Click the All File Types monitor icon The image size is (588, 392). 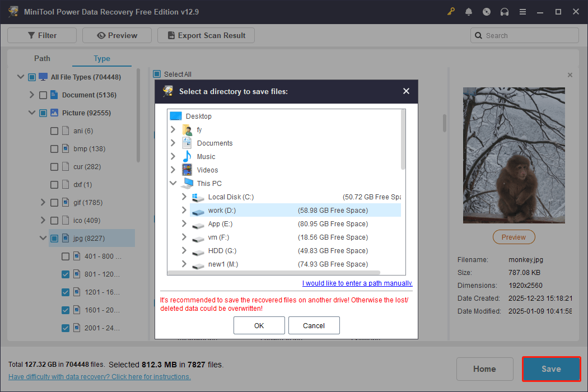coord(43,77)
